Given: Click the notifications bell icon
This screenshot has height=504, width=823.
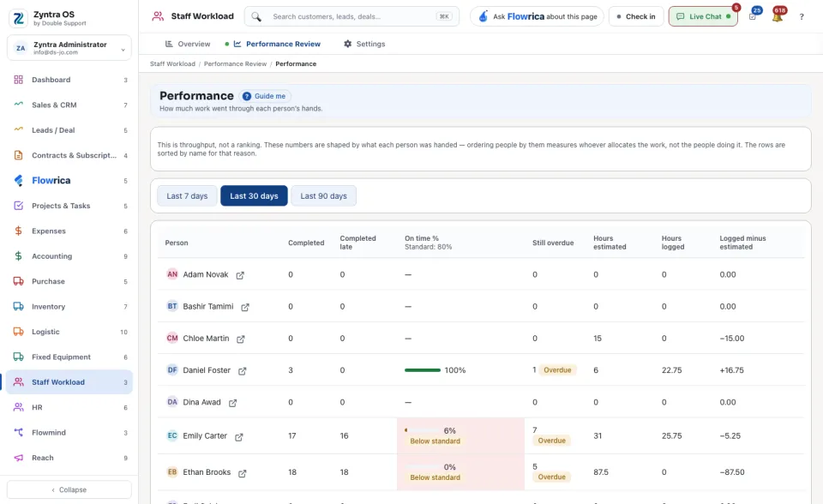Looking at the screenshot, I should (x=778, y=17).
